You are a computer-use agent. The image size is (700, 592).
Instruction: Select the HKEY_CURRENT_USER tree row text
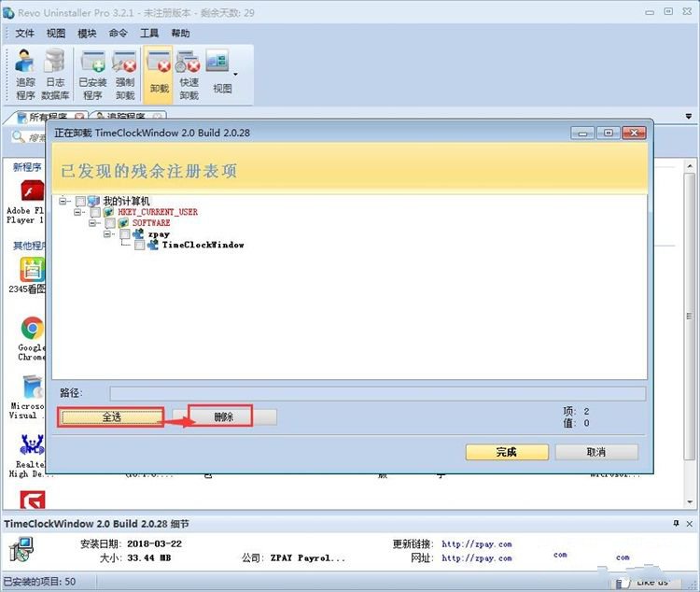[158, 212]
